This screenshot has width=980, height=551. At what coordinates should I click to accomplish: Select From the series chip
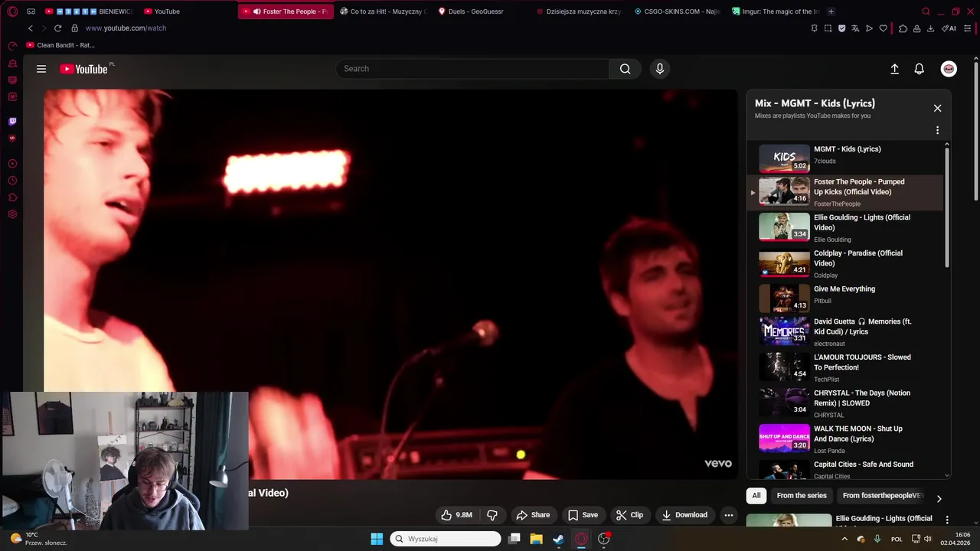coord(802,496)
